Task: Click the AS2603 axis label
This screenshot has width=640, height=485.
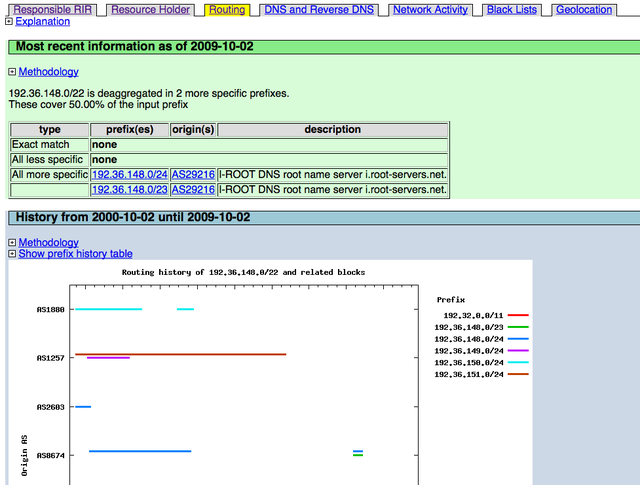Action: (x=51, y=407)
